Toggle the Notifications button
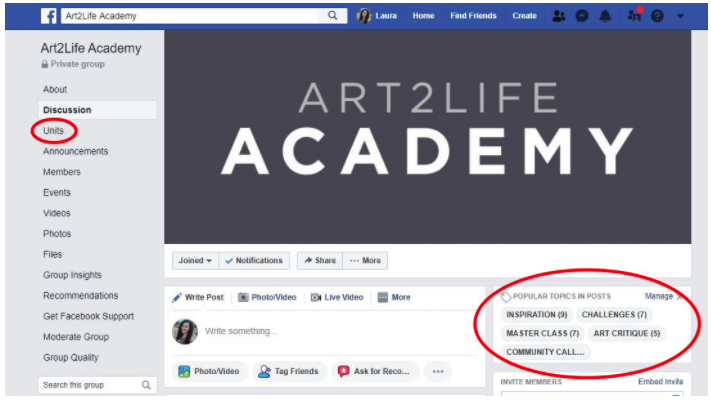Viewport: 711px width, 400px height. (254, 261)
